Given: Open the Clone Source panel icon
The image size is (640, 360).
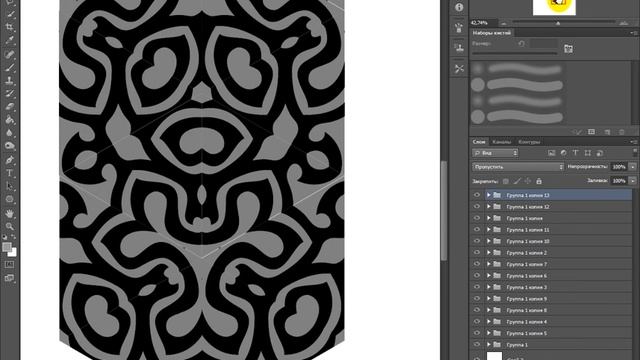Looking at the screenshot, I should [x=459, y=48].
